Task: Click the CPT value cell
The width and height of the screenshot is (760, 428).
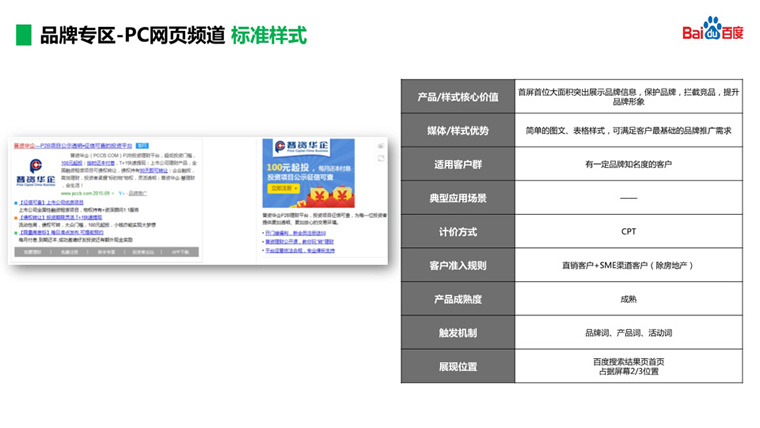Action: point(629,232)
